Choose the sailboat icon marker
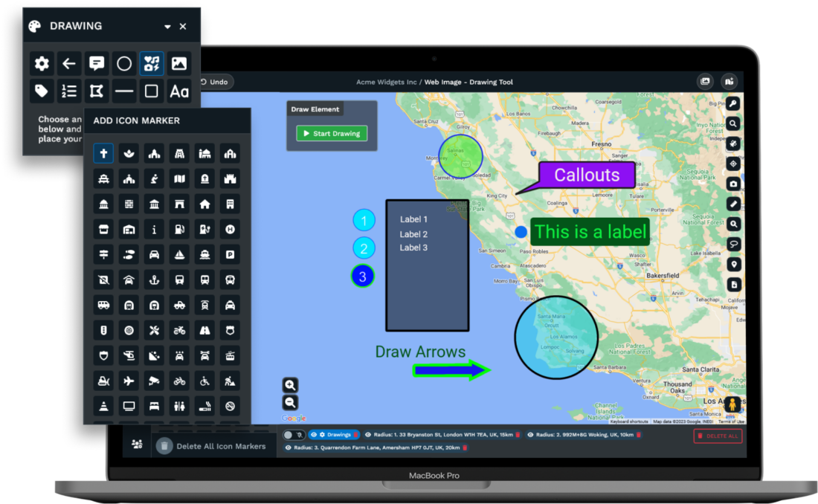Screen dimensions: 818x504 [179, 255]
